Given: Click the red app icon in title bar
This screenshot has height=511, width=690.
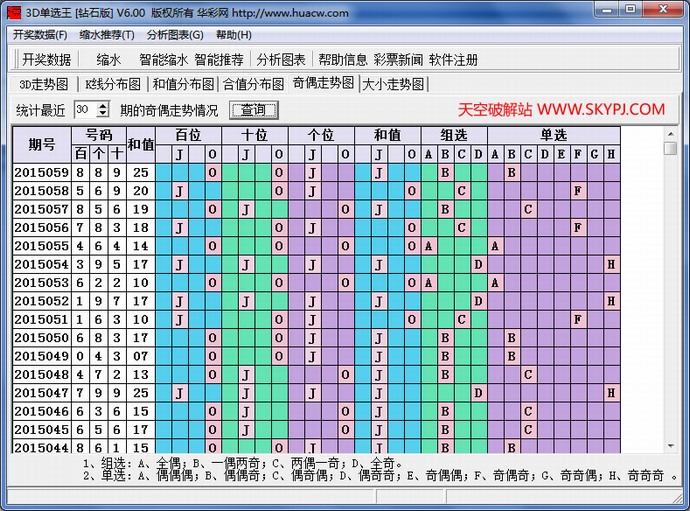Looking at the screenshot, I should pyautogui.click(x=13, y=13).
